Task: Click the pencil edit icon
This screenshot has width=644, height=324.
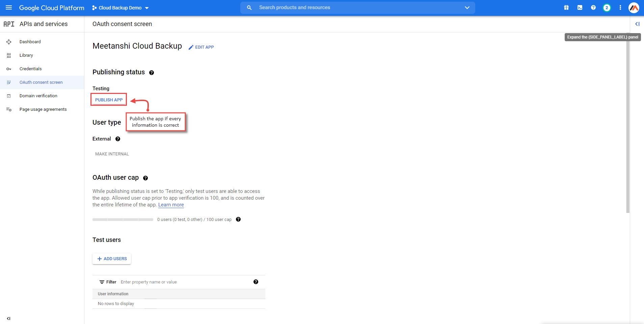Action: tap(191, 47)
